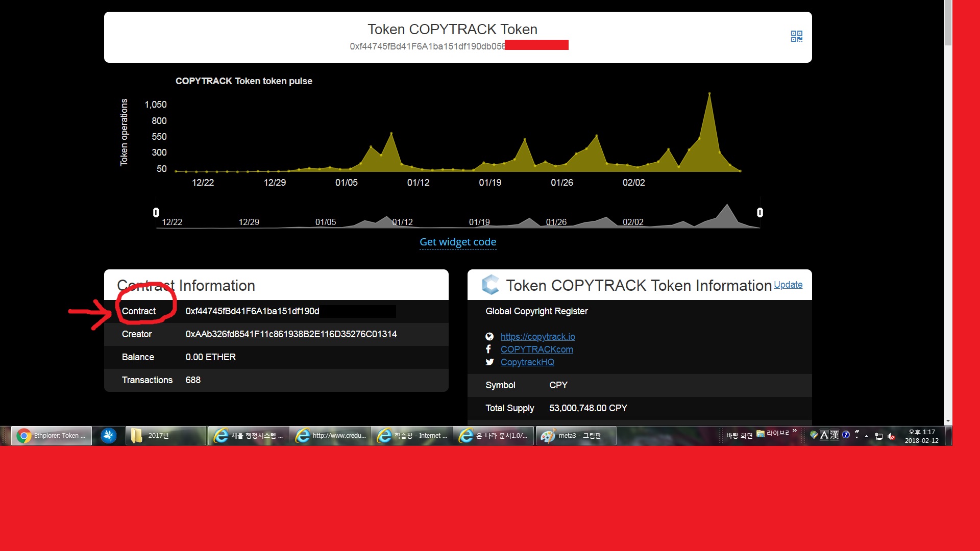Expand the taskbar toolbar overflow chevron
Screen dimensions: 980x551
pos(795,432)
